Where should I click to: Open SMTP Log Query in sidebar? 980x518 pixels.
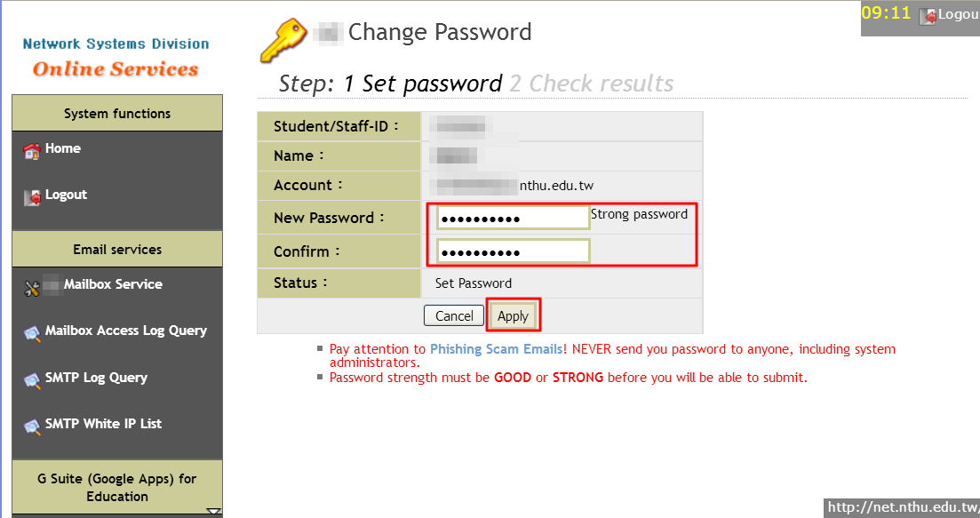(96, 378)
